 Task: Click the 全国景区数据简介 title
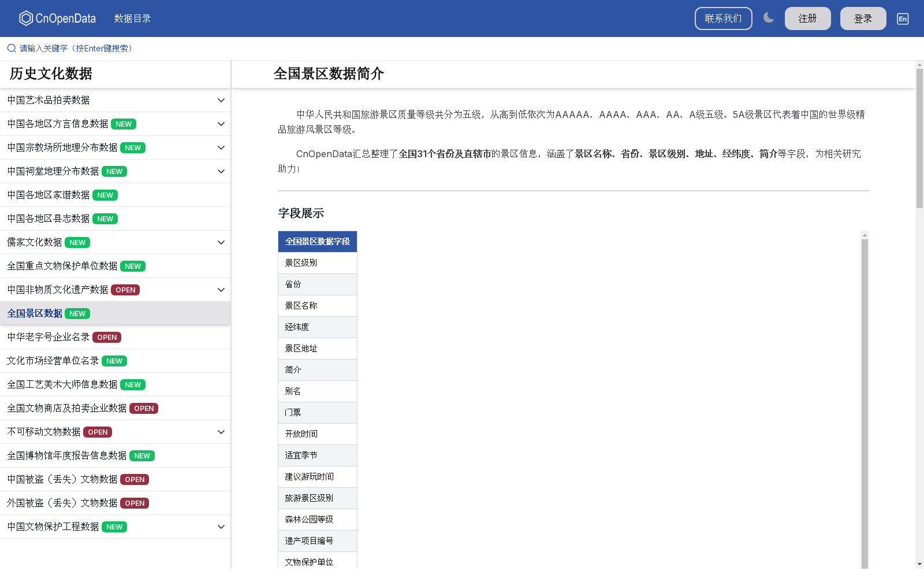coord(329,73)
